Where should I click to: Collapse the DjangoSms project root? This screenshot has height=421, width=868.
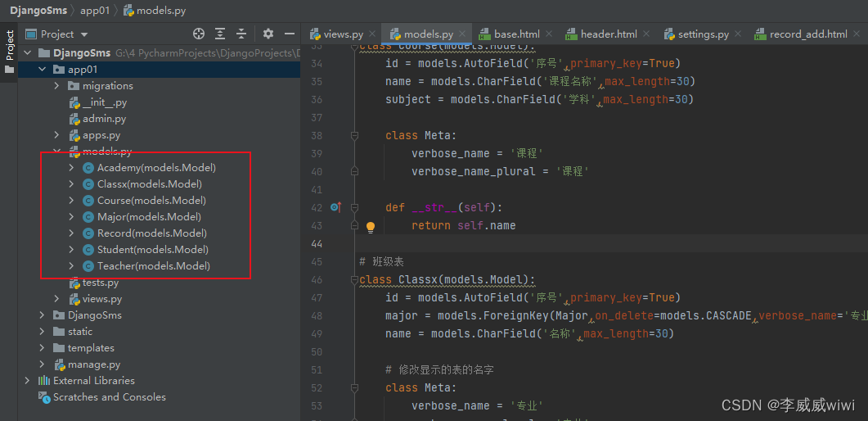[x=27, y=53]
